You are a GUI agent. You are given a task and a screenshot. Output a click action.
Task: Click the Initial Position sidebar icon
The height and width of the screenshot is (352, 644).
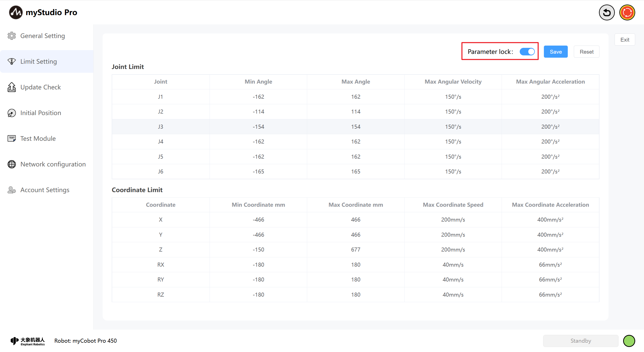pyautogui.click(x=12, y=113)
